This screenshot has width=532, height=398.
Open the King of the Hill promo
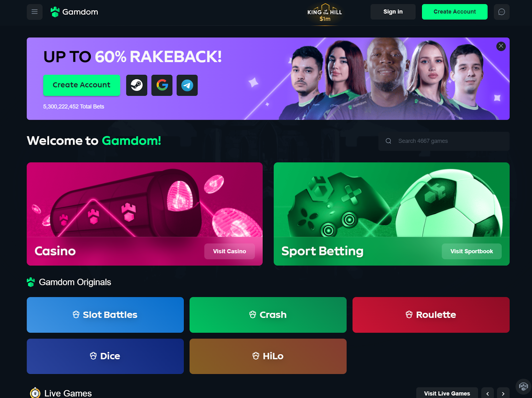[325, 13]
